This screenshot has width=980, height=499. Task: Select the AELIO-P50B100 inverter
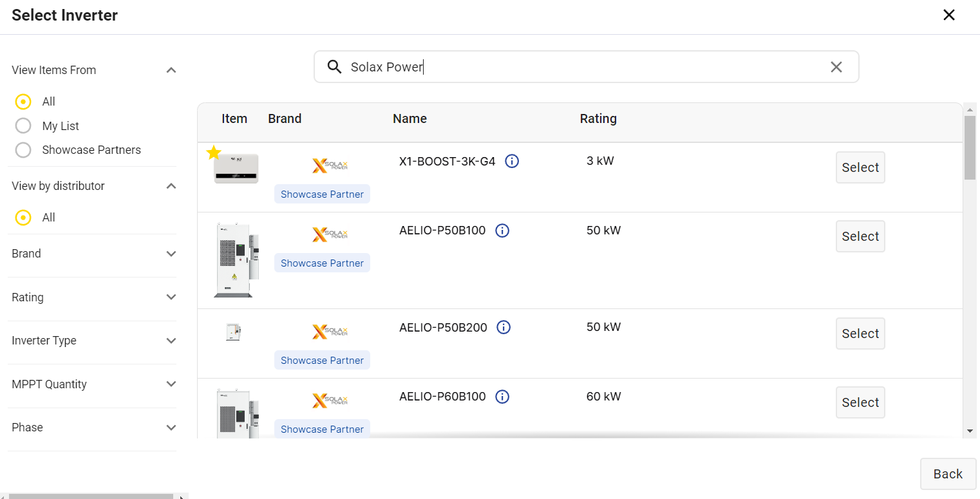[860, 236]
